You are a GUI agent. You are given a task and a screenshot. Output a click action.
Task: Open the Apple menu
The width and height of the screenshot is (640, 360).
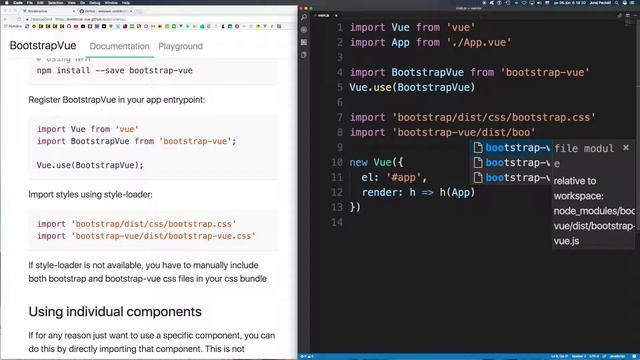7,2
